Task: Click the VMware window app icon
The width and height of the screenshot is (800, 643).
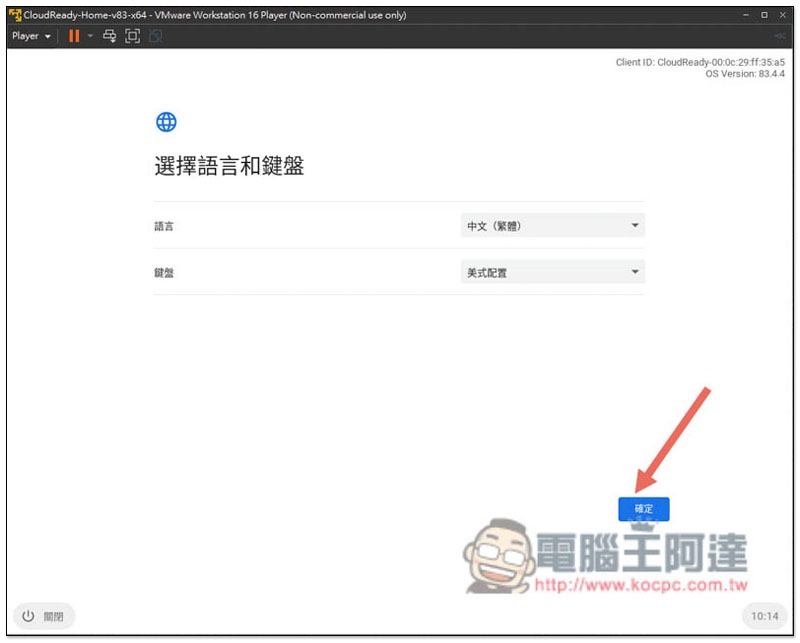Action: click(x=15, y=15)
